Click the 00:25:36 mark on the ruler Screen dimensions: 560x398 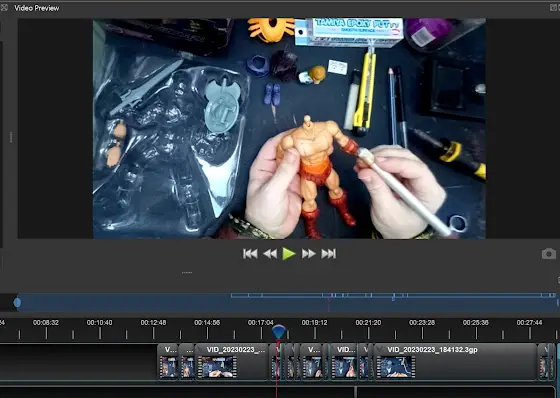coord(476,323)
